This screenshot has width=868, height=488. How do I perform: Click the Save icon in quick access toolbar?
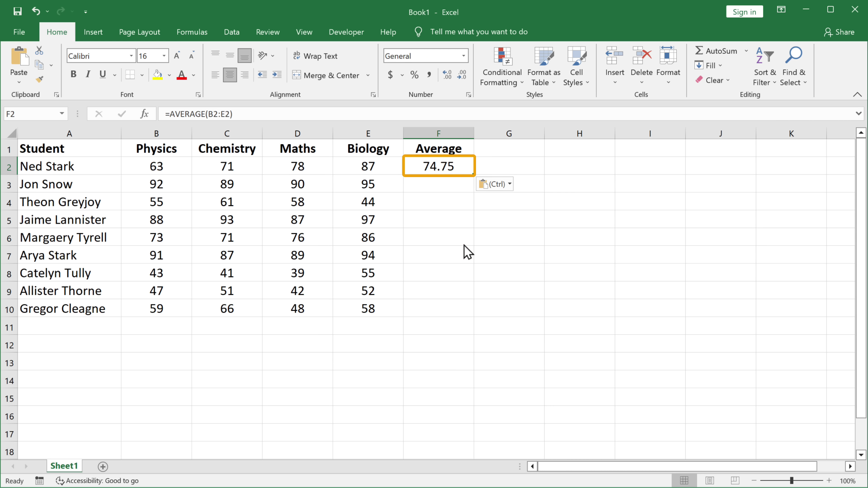click(17, 12)
